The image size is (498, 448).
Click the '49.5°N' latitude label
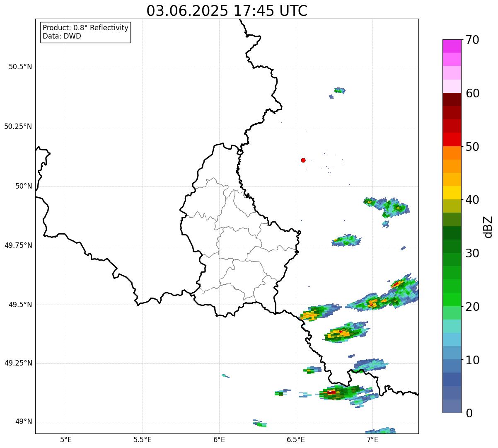pyautogui.click(x=20, y=305)
